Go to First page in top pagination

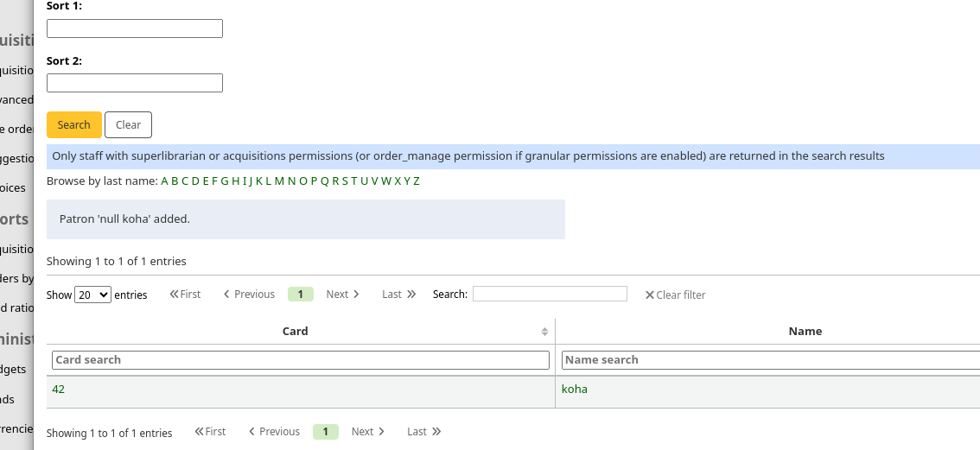[x=185, y=295]
